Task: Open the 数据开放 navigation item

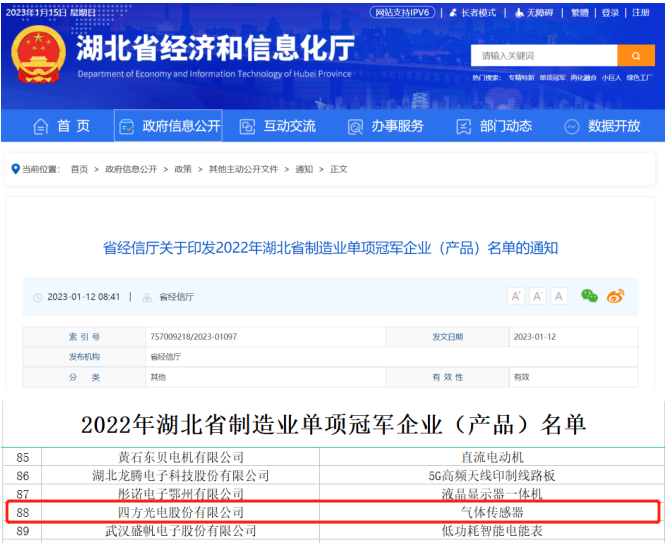Action: click(x=602, y=126)
